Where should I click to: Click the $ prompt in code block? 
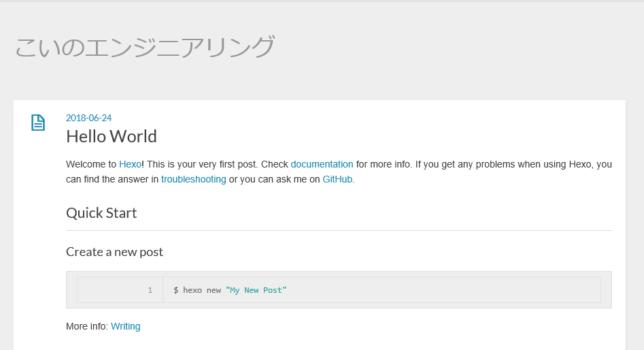tap(175, 290)
